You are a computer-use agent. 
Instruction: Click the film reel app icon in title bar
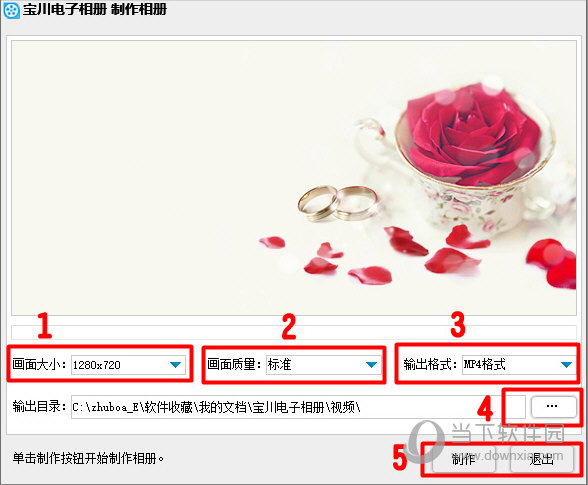pyautogui.click(x=11, y=10)
